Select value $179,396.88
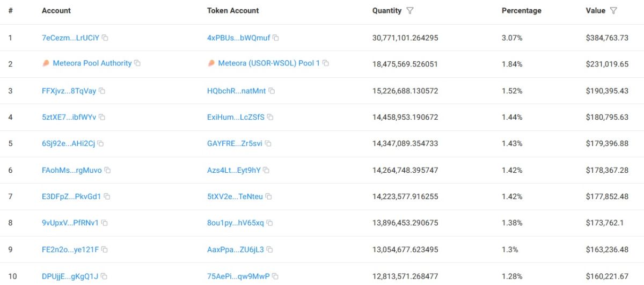Viewport: 644px width, 285px height. click(607, 144)
